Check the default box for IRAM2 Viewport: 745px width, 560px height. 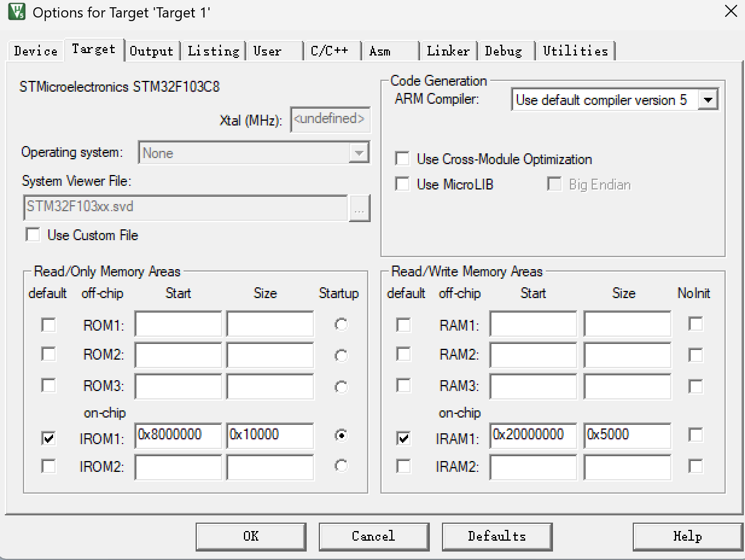(x=403, y=466)
